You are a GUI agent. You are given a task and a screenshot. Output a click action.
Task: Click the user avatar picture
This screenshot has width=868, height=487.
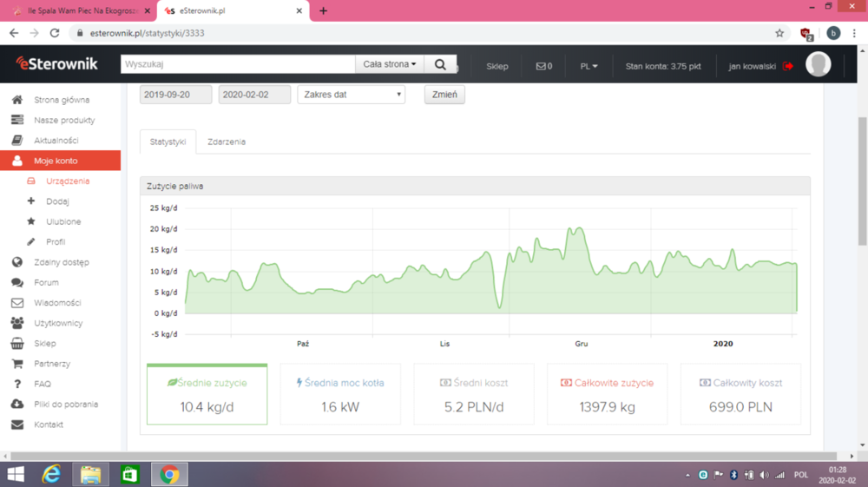pos(818,64)
